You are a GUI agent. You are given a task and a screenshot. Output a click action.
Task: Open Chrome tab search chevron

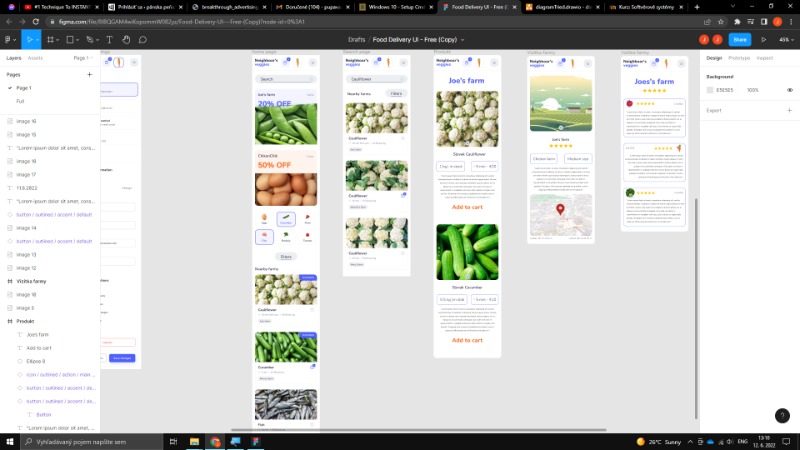733,7
